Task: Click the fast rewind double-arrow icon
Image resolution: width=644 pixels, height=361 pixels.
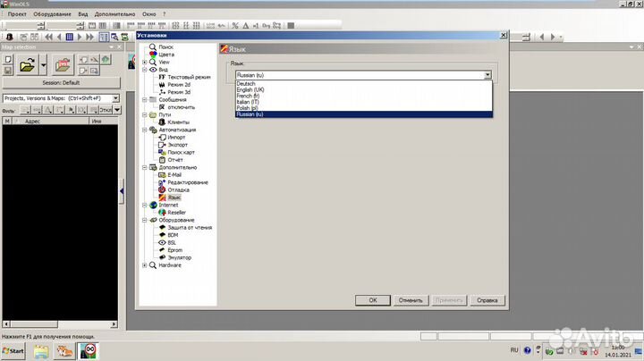Action: click(48, 37)
